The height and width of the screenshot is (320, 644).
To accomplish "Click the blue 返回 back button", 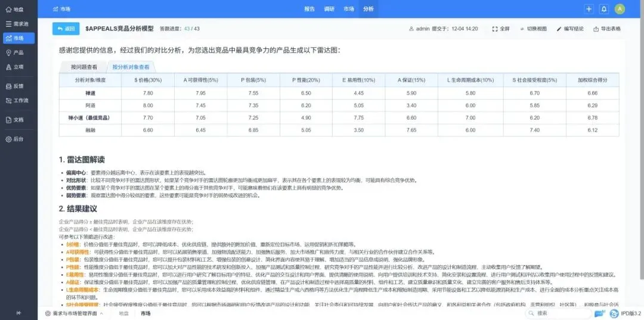I will (66, 29).
